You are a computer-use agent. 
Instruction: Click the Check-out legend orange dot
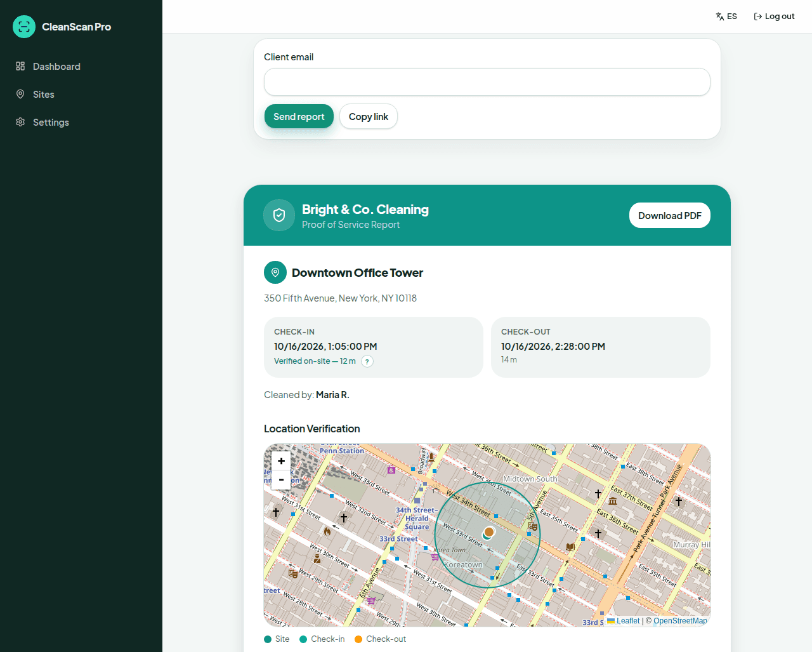(358, 639)
